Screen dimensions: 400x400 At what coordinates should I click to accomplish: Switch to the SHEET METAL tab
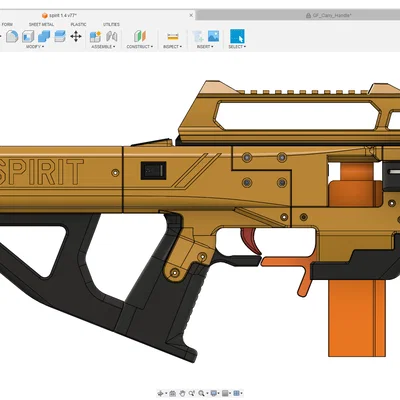41,24
